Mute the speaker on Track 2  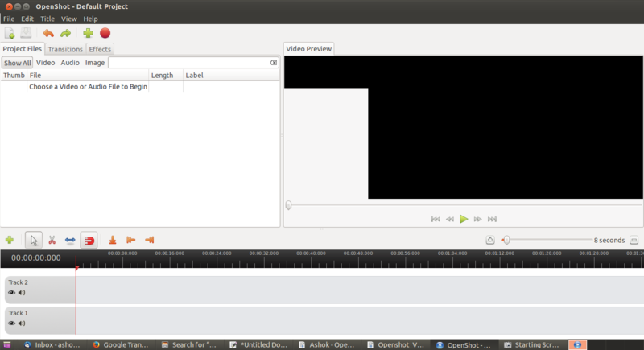click(22, 293)
